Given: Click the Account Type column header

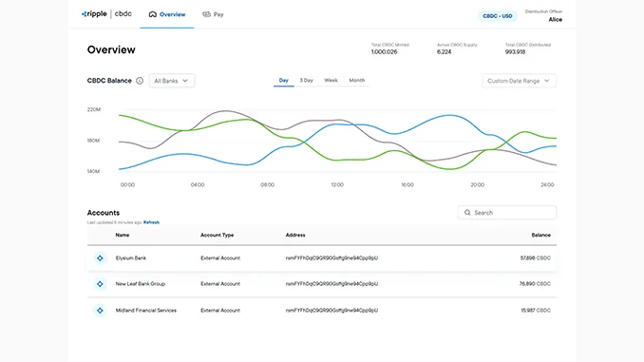Looking at the screenshot, I should click(x=218, y=235).
